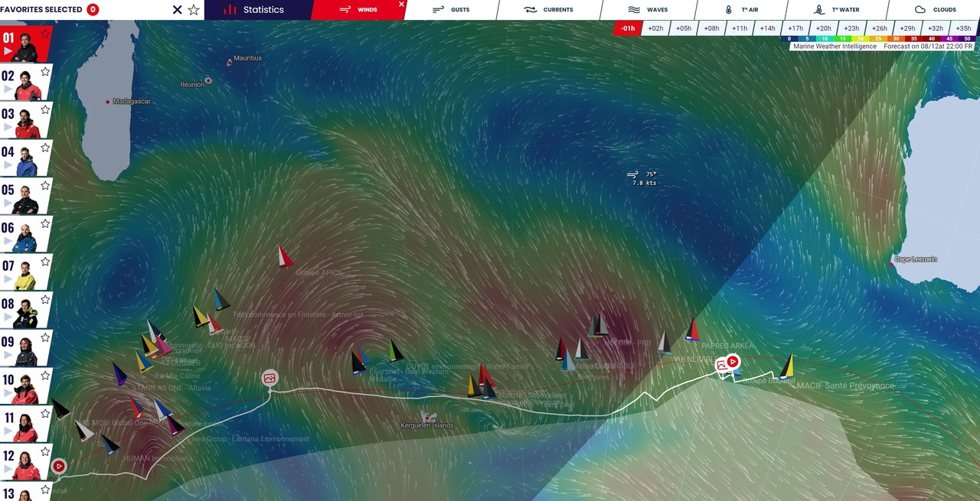Select yellow MACIF Santé Prévoyance boat
The width and height of the screenshot is (980, 501).
coord(786,366)
